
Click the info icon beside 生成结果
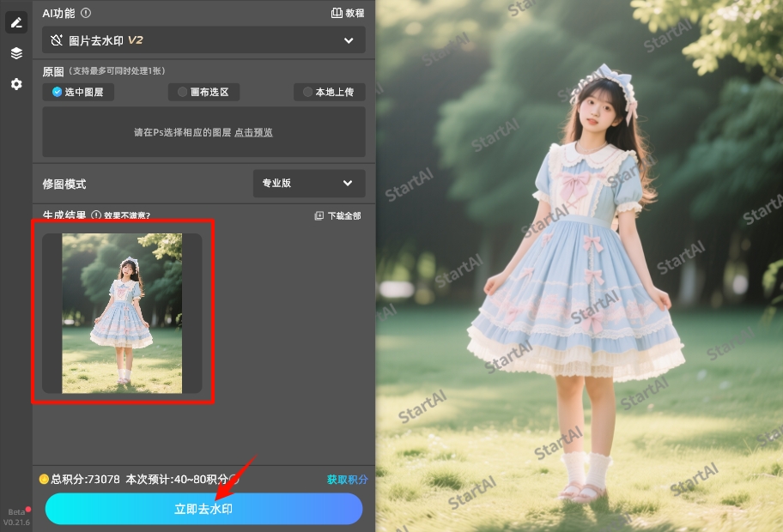95,215
